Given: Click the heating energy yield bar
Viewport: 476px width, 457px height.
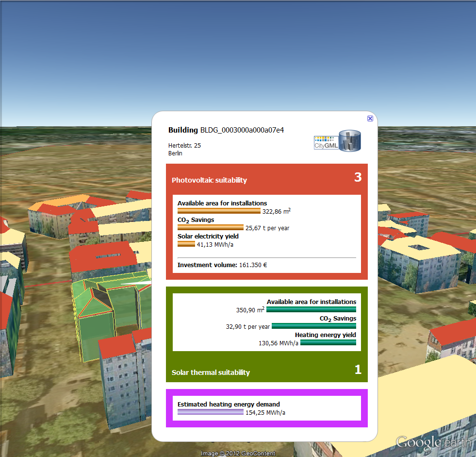Looking at the screenshot, I should [328, 342].
